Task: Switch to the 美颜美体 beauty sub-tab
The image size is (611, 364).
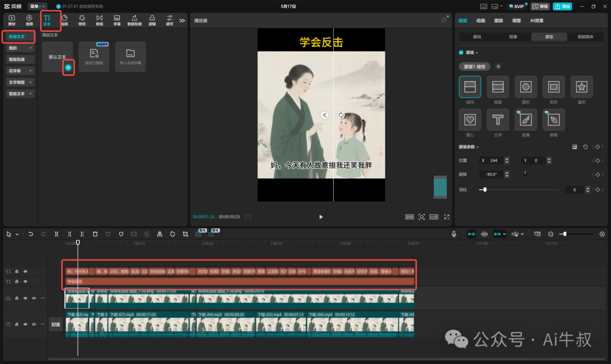Action: click(x=586, y=37)
